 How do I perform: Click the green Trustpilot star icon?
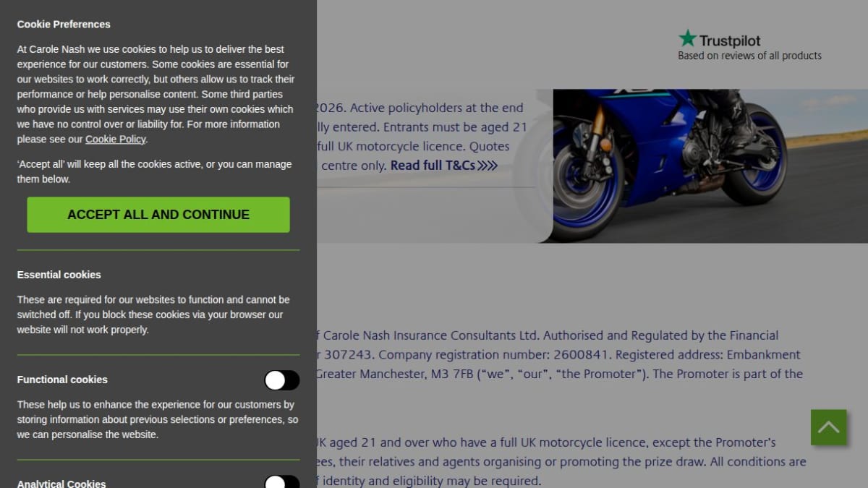tap(687, 38)
